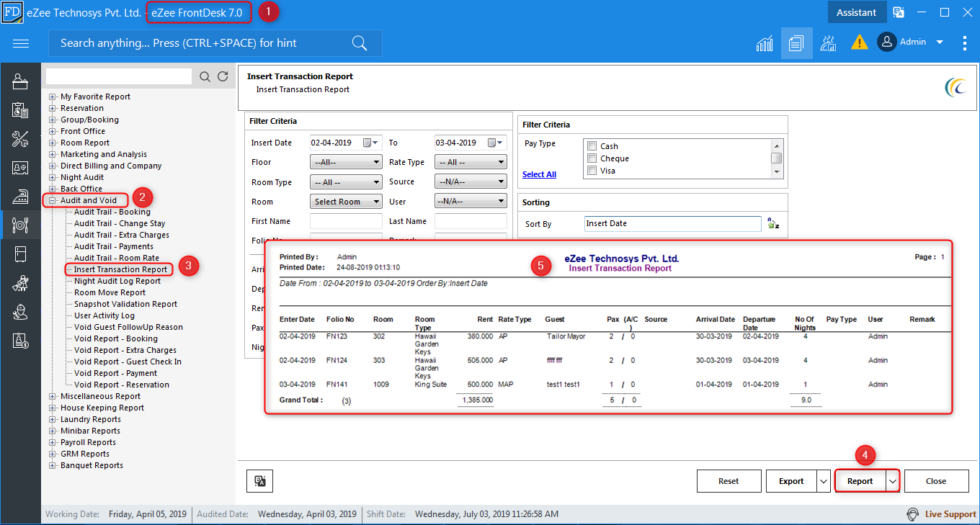
Task: Expand the Reservation tree node
Action: tap(52, 108)
